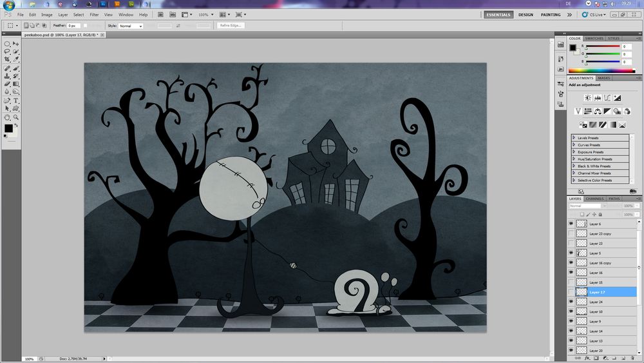Select the Move tool
The image size is (644, 363).
coord(15,44)
